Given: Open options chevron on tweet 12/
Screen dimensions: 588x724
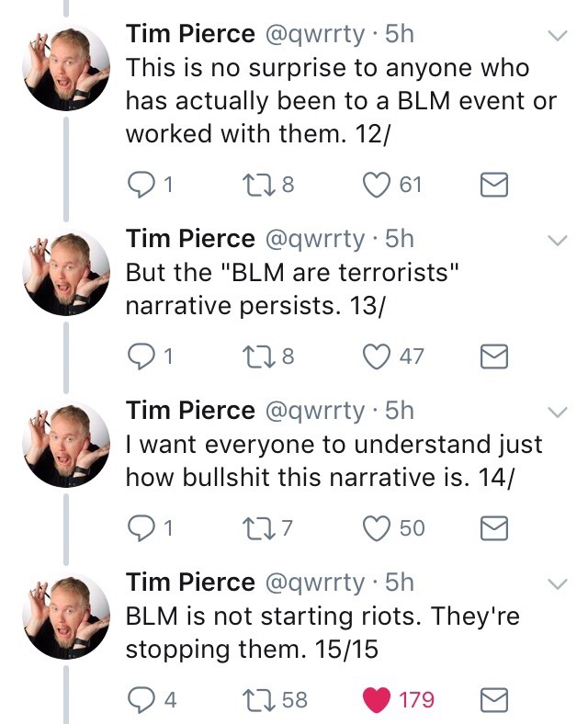Looking at the screenshot, I should tap(557, 36).
